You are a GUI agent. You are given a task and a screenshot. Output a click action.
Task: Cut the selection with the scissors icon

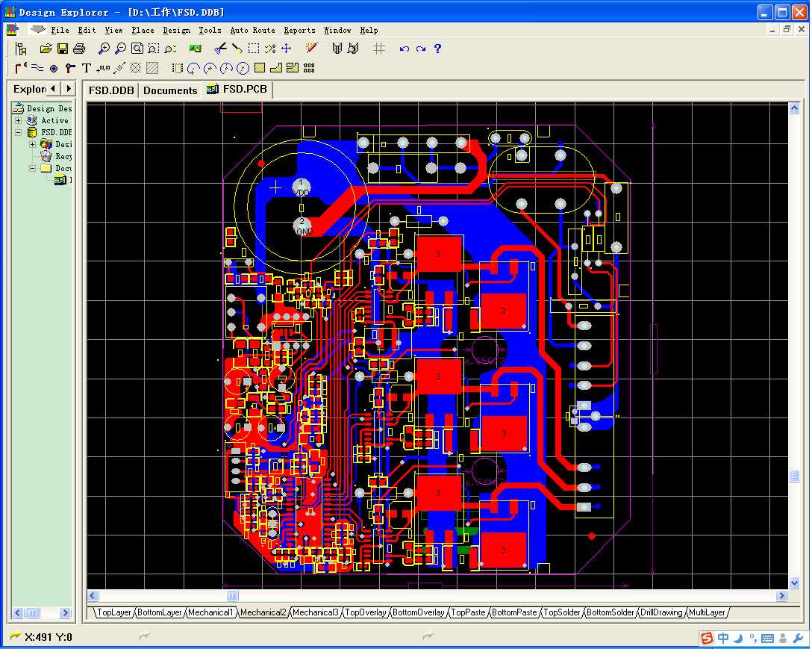(220, 49)
